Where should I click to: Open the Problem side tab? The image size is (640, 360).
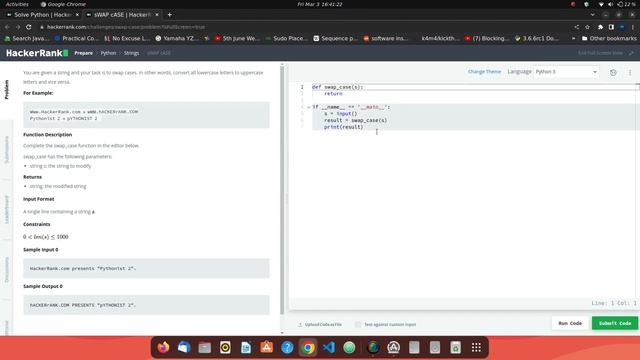pos(7,90)
